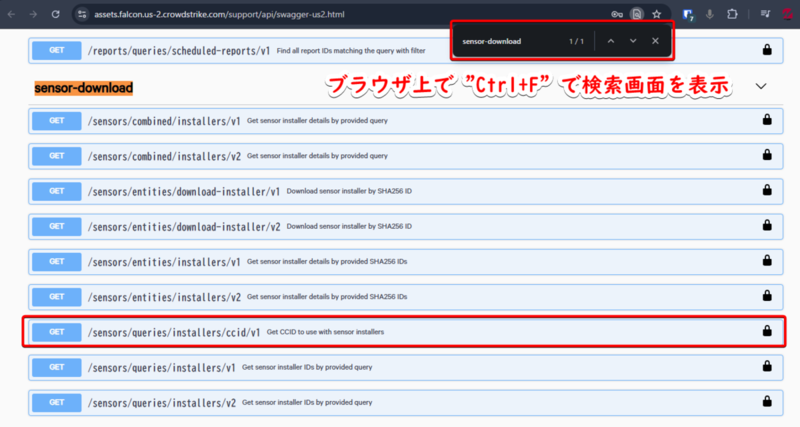Viewport: 800px width, 427px height.
Task: Click the browser forward arrow
Action: coord(33,14)
